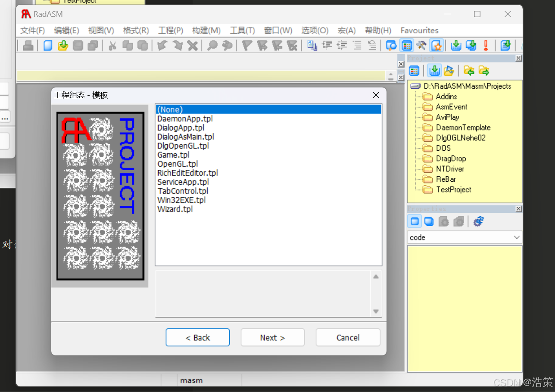Open the 选项(O) menu
The image size is (555, 392).
point(315,31)
